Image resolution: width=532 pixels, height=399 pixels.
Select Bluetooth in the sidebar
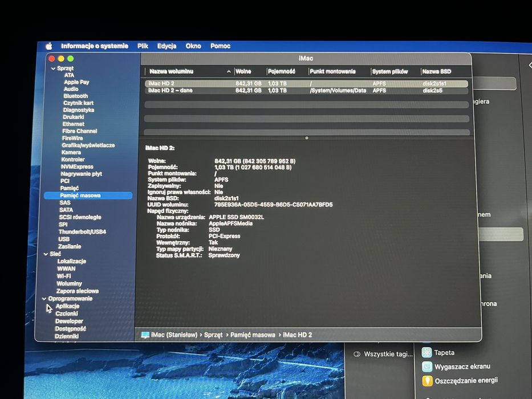76,96
